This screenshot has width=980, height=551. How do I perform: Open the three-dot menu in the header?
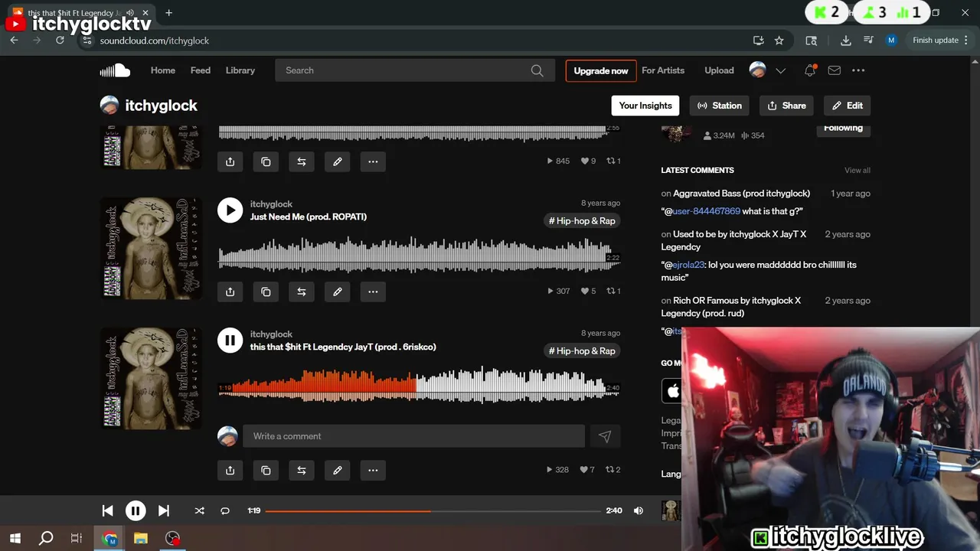click(x=858, y=70)
